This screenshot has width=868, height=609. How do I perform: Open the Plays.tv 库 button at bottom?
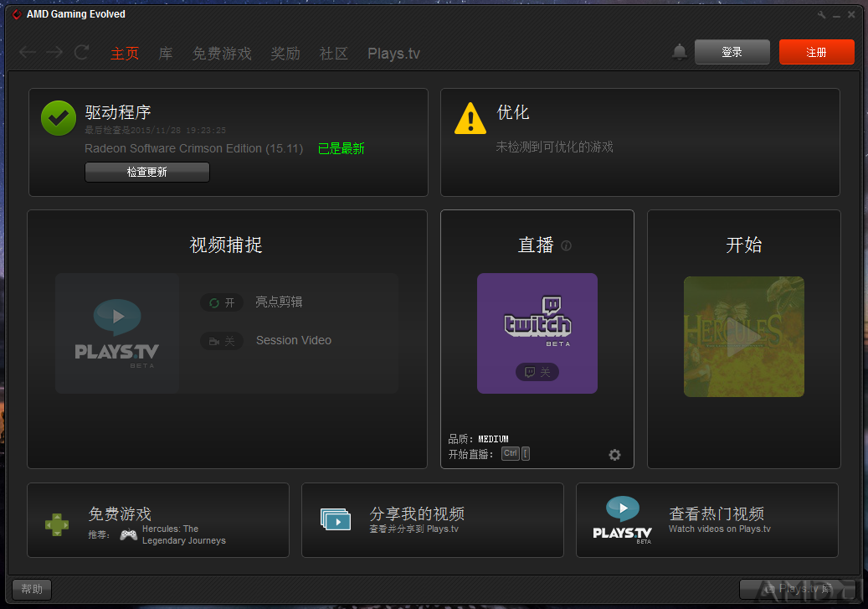(797, 589)
